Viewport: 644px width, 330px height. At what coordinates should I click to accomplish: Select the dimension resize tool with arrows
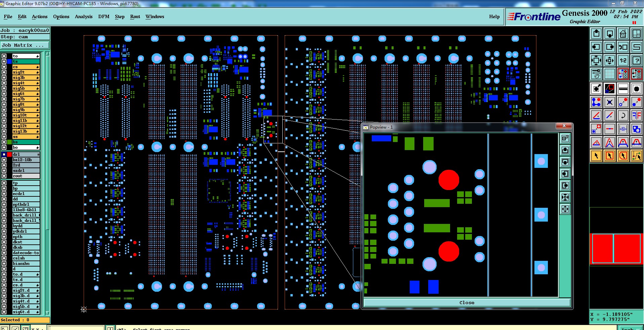(x=623, y=129)
